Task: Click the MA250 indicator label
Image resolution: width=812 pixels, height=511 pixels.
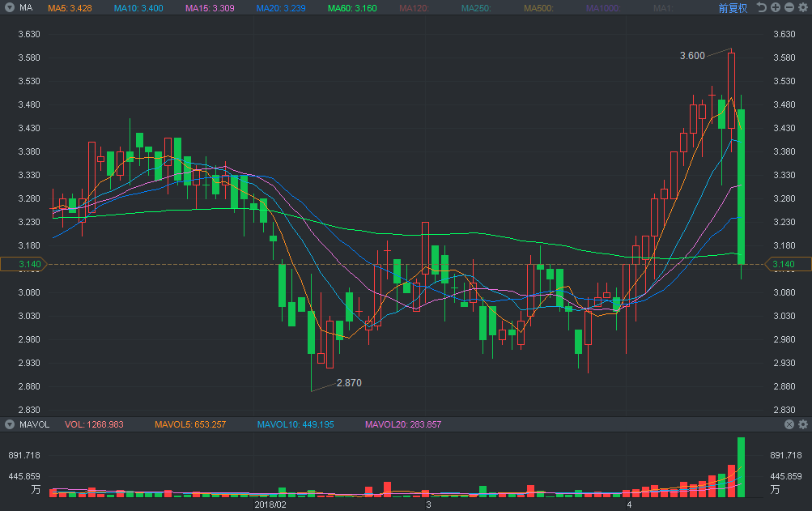Action: click(x=477, y=7)
